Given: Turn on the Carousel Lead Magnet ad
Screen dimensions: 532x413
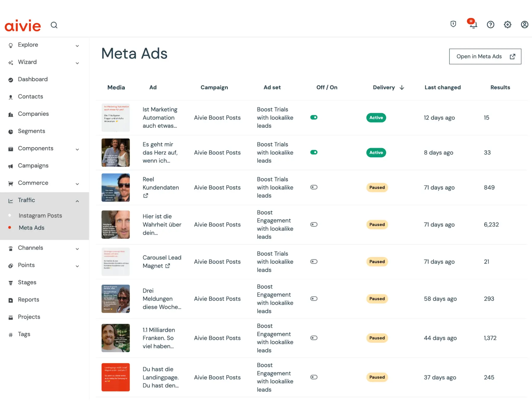Looking at the screenshot, I should tap(314, 262).
